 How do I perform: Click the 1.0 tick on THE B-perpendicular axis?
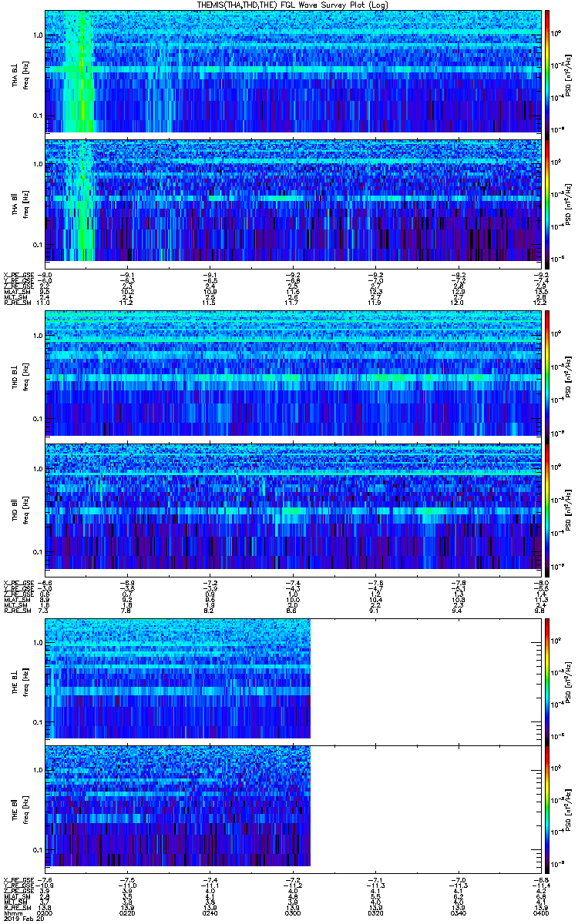coord(38,641)
